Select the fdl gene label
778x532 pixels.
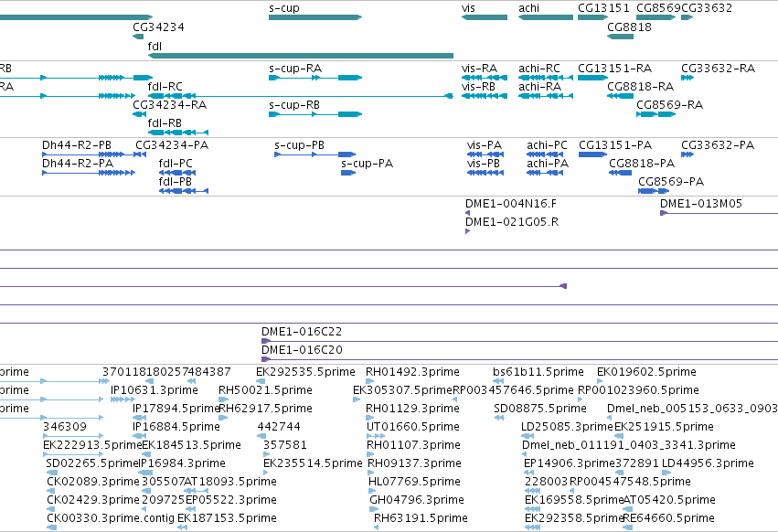(155, 46)
